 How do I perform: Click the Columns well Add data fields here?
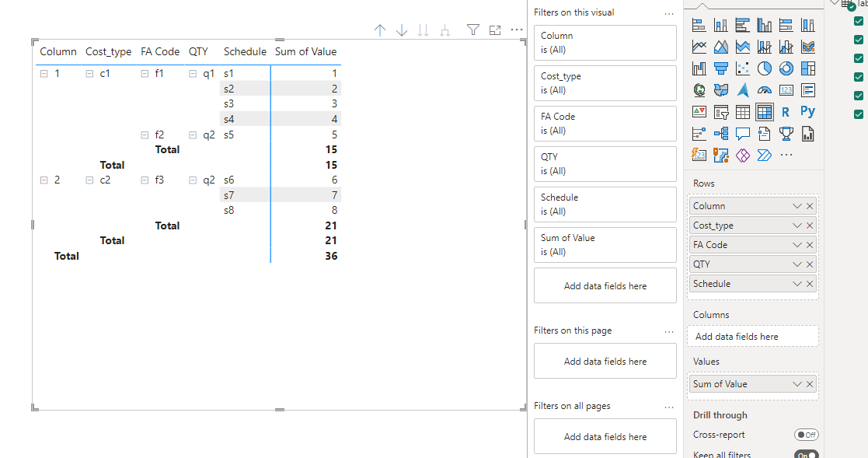click(753, 336)
